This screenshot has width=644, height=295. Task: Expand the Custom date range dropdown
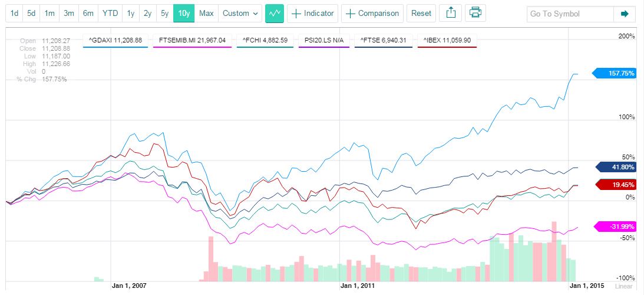[x=242, y=13]
